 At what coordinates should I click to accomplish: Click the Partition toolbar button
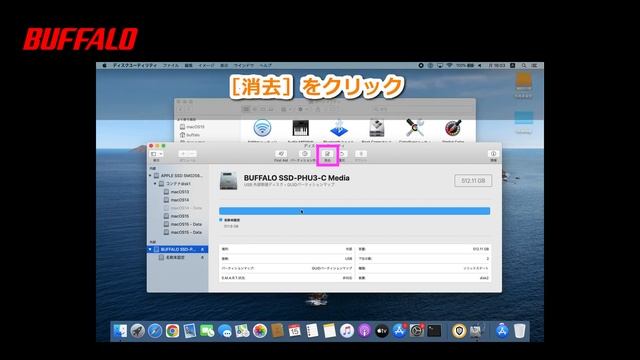(304, 154)
